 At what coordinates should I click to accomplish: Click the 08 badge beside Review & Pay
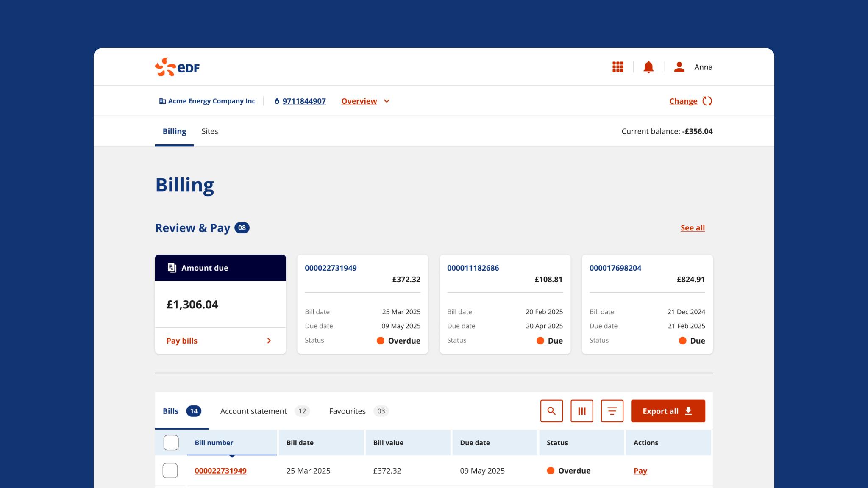coord(242,228)
